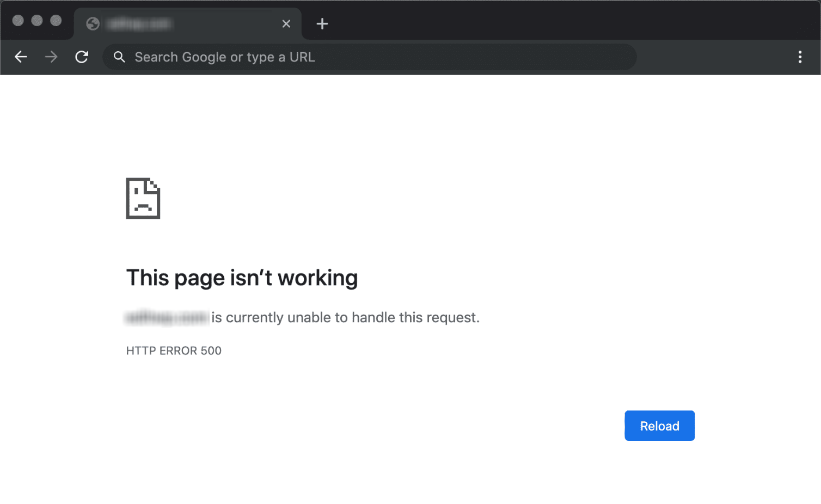Click the sad page error icon
Image resolution: width=821 pixels, height=504 pixels.
pyautogui.click(x=143, y=198)
